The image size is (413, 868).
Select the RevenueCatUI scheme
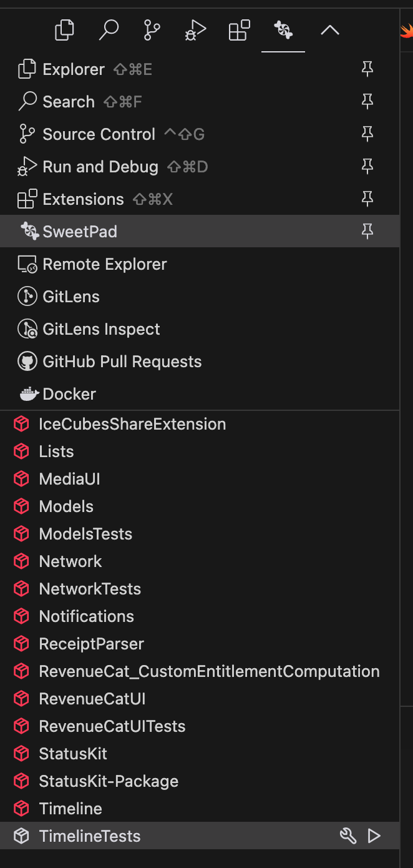click(x=92, y=699)
